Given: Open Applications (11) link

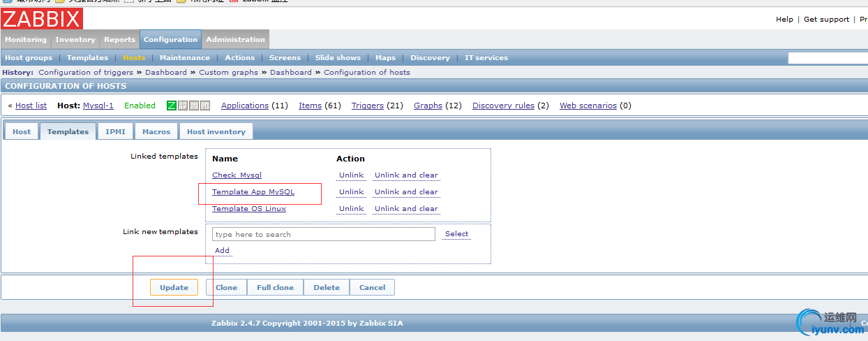Looking at the screenshot, I should [x=245, y=106].
